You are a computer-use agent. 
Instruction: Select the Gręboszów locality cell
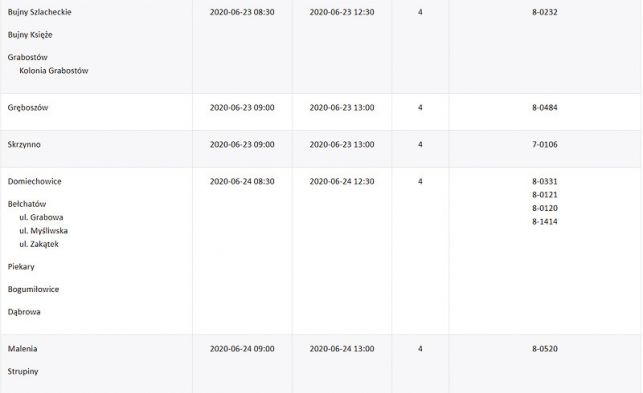[28, 108]
